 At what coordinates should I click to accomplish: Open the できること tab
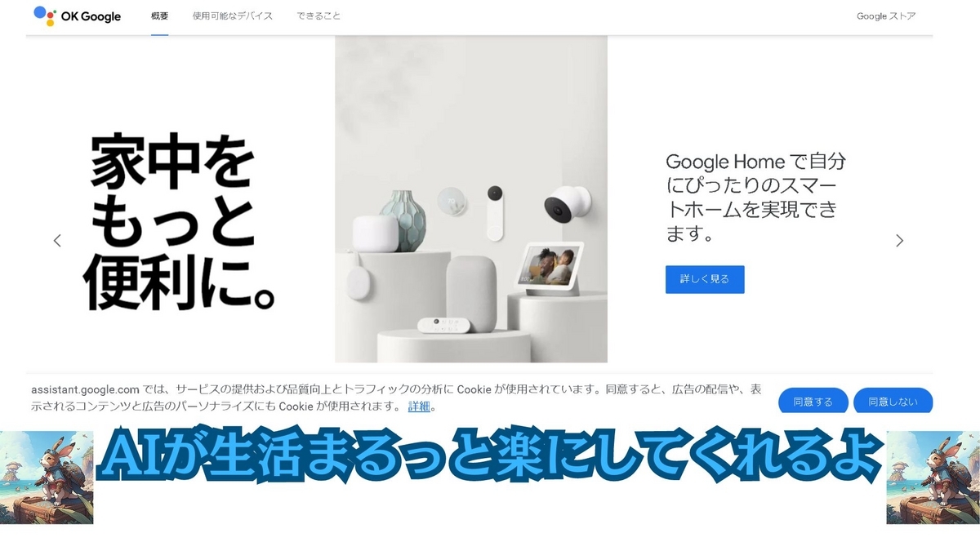[319, 16]
